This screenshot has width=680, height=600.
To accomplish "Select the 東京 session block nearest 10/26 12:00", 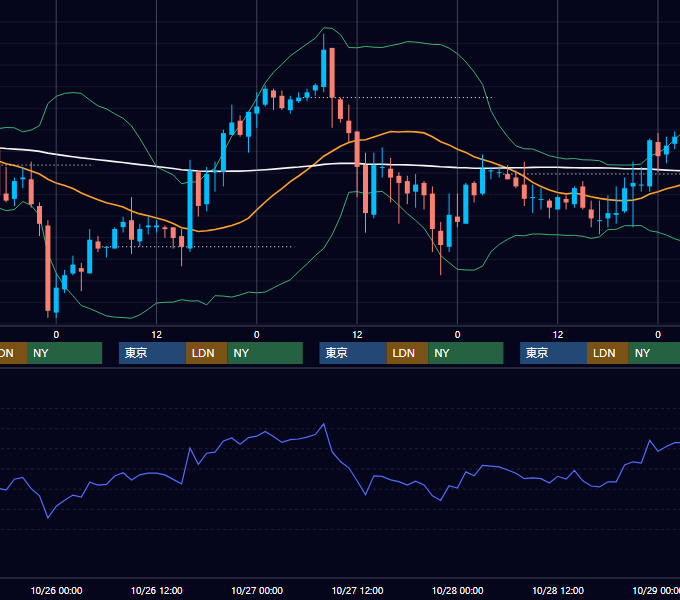I will (x=152, y=353).
